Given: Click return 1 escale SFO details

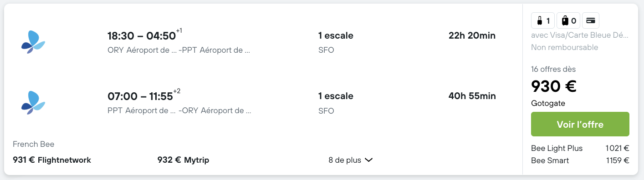Looking at the screenshot, I should tap(336, 103).
